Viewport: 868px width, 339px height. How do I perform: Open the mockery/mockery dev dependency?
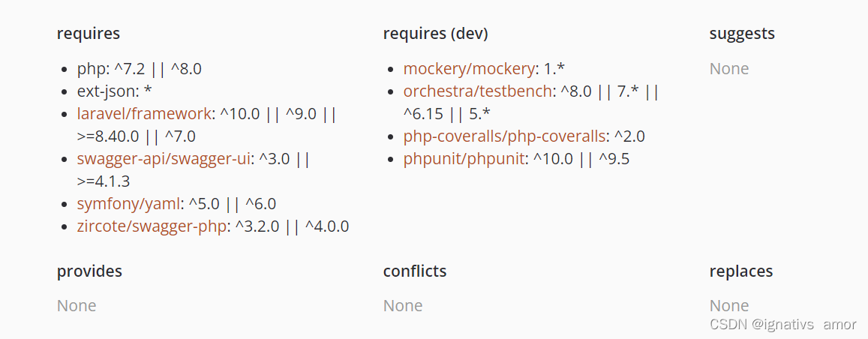pyautogui.click(x=469, y=69)
